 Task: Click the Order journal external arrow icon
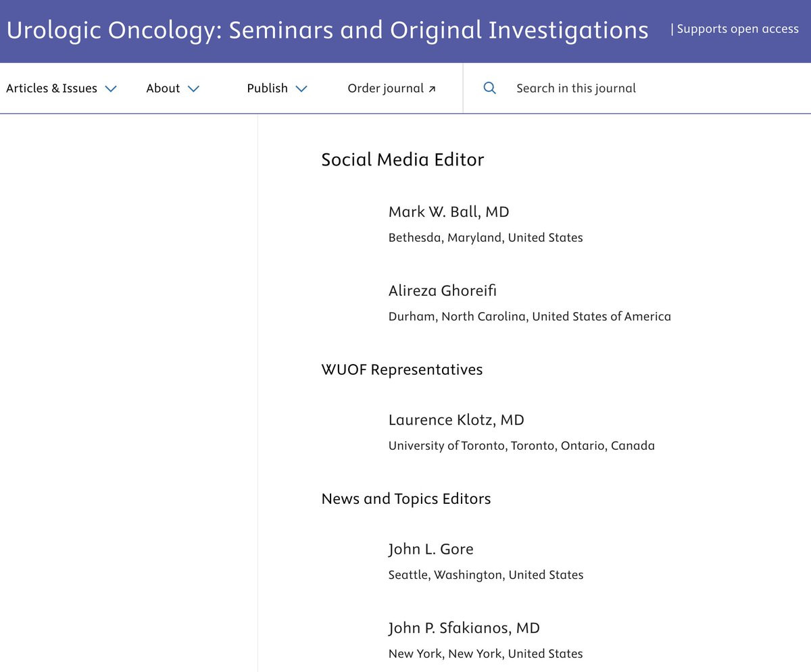tap(432, 89)
